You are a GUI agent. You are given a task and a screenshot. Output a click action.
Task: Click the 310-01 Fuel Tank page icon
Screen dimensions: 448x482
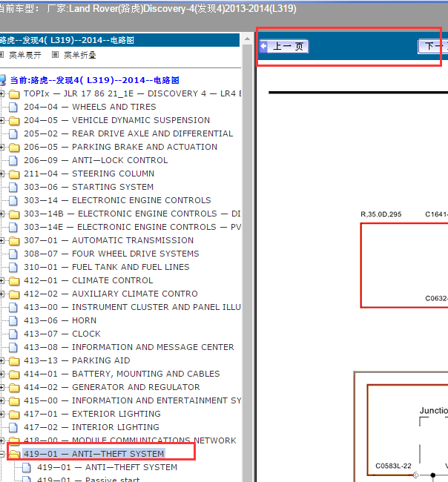pos(13,267)
